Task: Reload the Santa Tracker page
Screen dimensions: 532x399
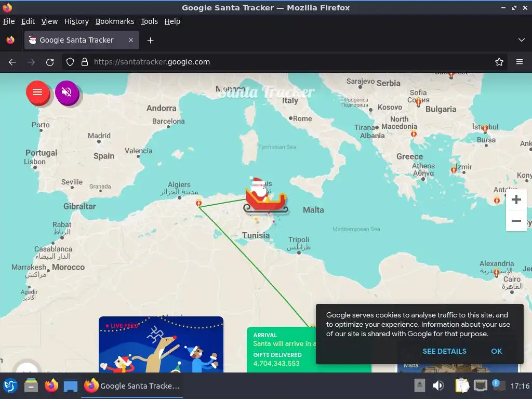Action: 50,62
